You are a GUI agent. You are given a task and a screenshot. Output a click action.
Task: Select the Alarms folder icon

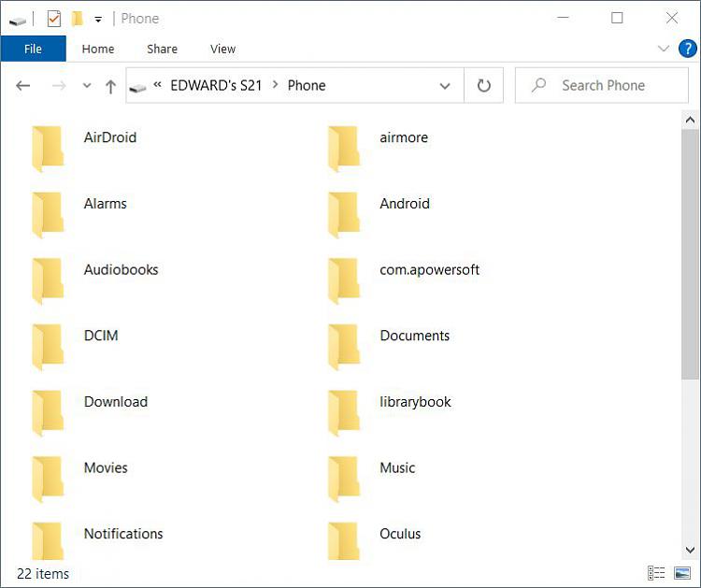[49, 215]
